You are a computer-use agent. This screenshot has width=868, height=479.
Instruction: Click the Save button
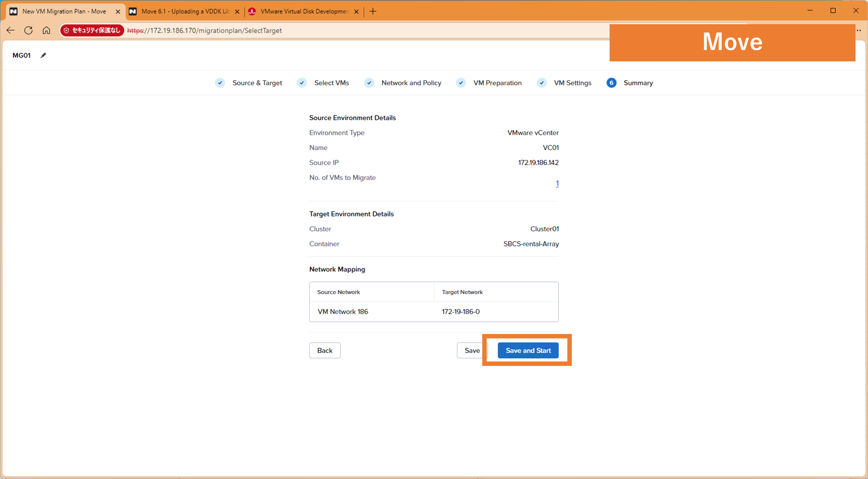pos(472,350)
